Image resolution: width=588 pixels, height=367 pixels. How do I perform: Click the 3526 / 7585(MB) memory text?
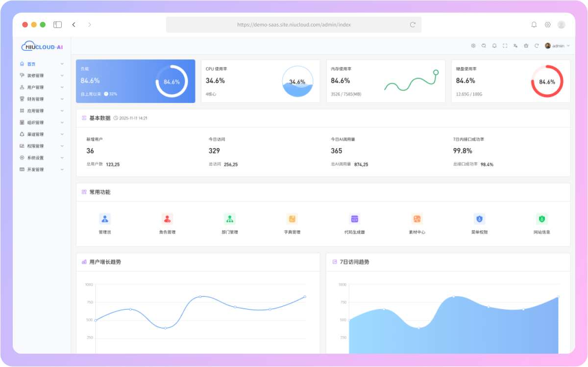coord(346,94)
